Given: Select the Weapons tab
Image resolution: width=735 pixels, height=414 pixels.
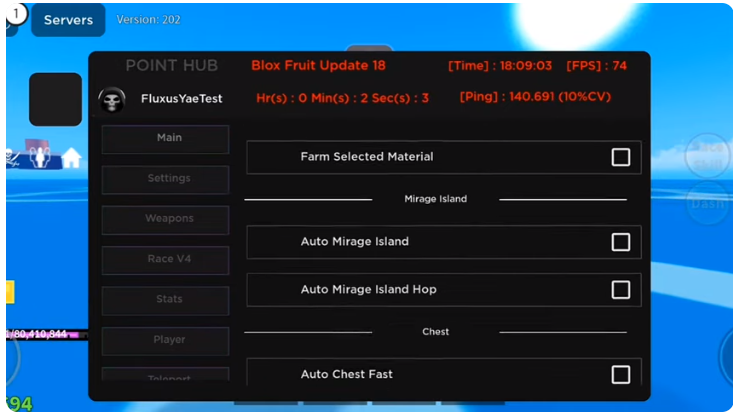Looking at the screenshot, I should click(165, 220).
